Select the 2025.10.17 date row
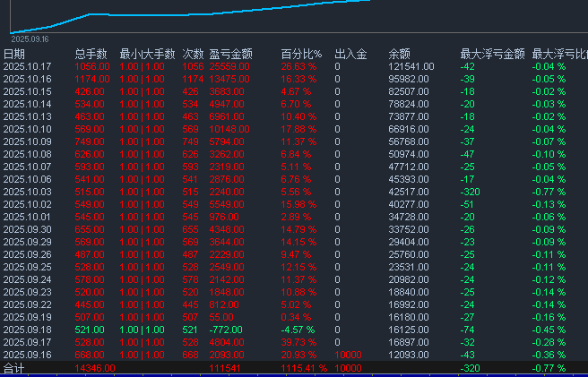This screenshot has width=588, height=377. tap(28, 66)
